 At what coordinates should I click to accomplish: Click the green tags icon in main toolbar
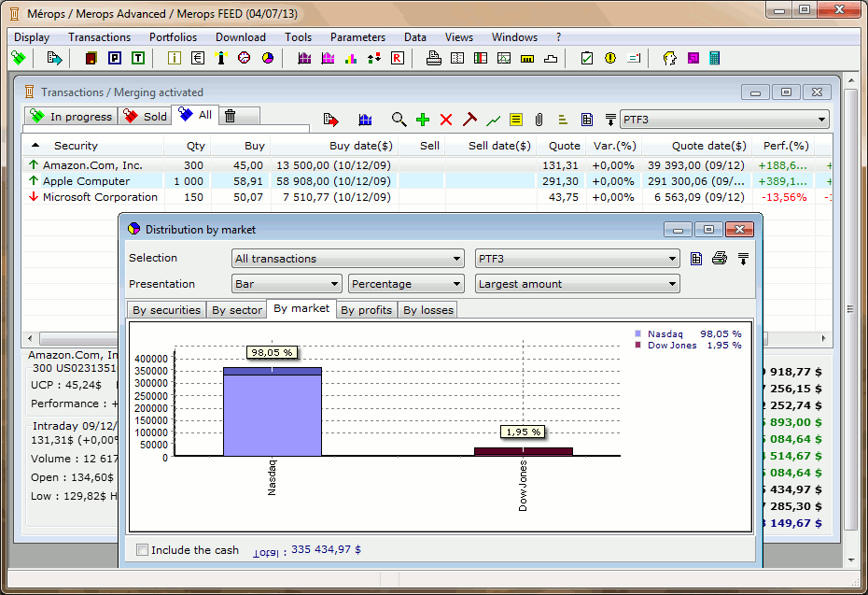19,58
